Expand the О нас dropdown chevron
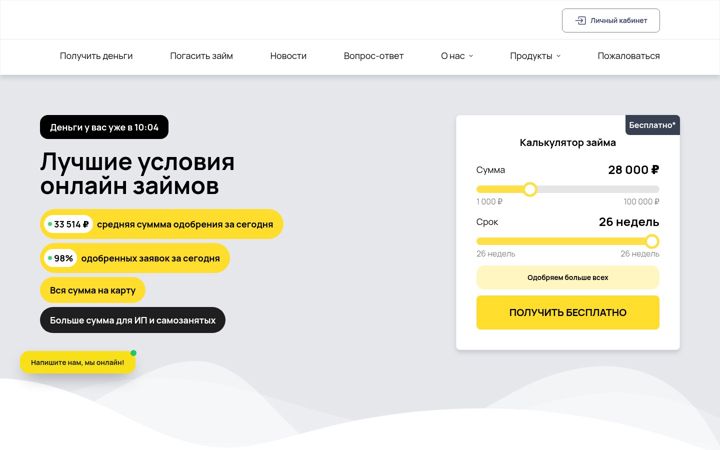This screenshot has width=720, height=450. pos(471,56)
